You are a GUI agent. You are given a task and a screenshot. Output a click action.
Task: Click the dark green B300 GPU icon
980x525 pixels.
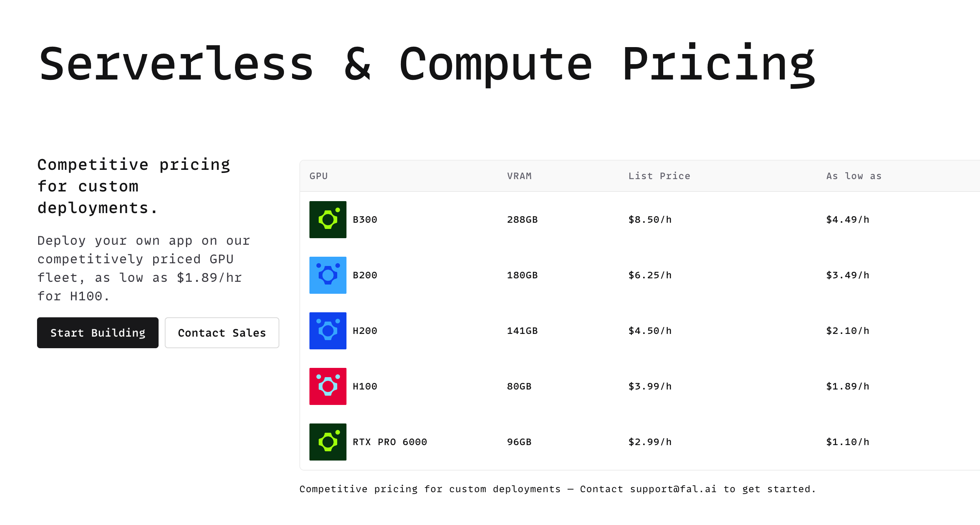pyautogui.click(x=328, y=220)
